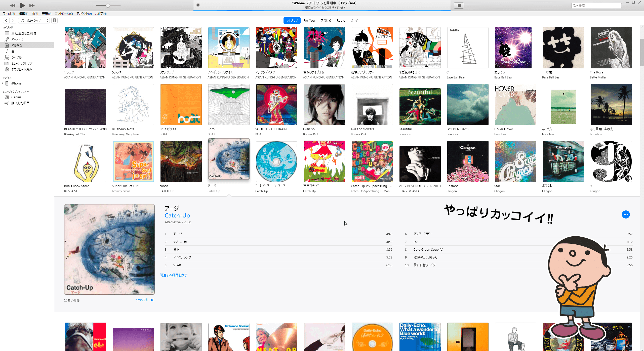Click the previous track rewind button
Screen dimensions: 644x351
(x=13, y=5)
